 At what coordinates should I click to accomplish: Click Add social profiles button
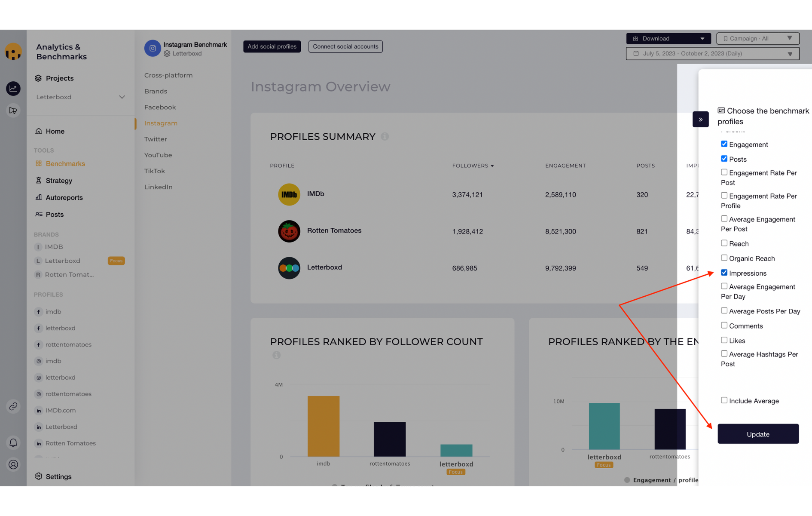point(272,46)
